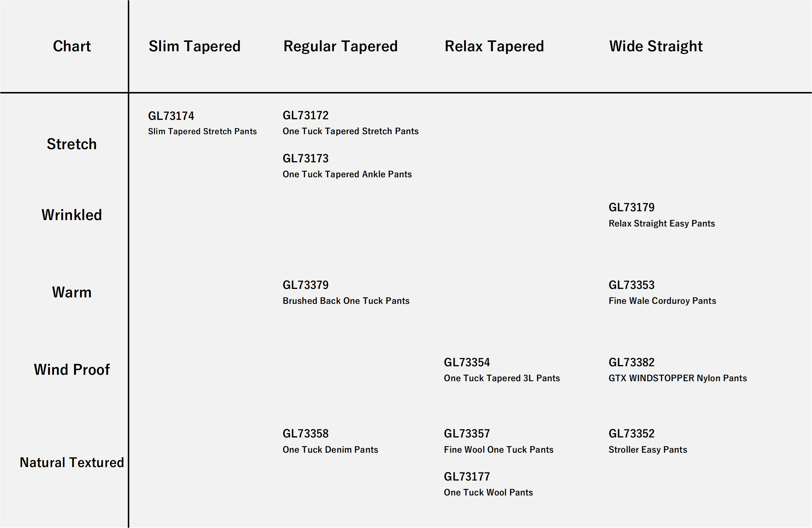Open GL73172 One Tuck Tapered Stretch Pants

pos(350,123)
